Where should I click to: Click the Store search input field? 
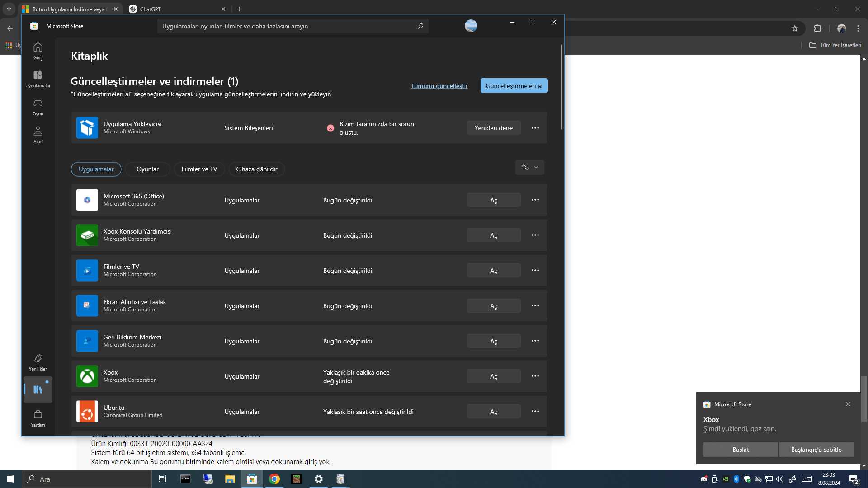[x=287, y=26]
